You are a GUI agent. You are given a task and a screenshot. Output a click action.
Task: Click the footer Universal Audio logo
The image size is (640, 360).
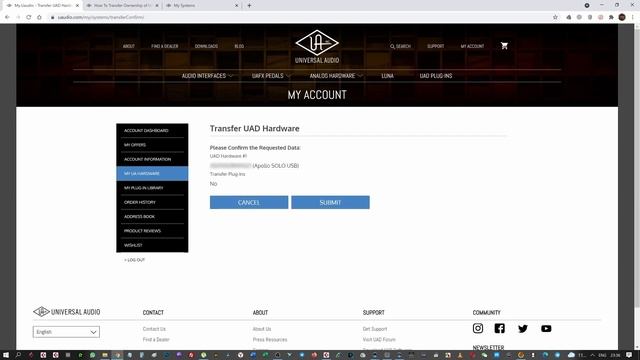pos(67,312)
